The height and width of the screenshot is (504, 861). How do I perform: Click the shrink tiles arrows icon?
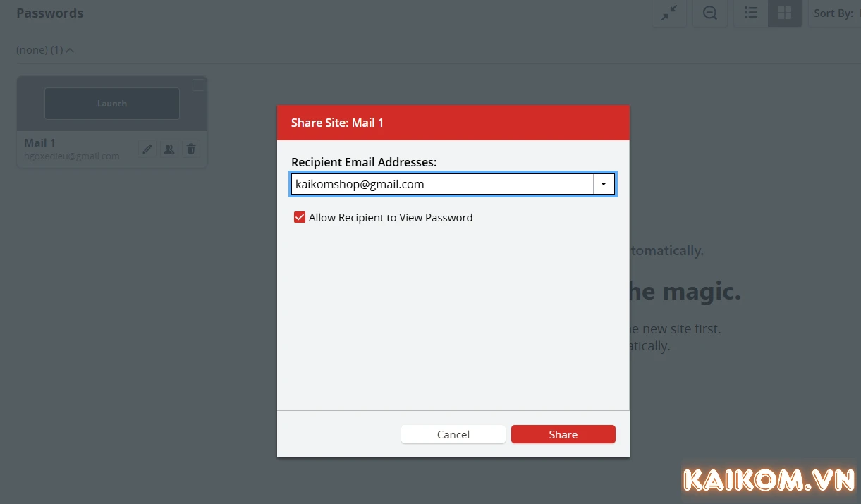click(668, 13)
